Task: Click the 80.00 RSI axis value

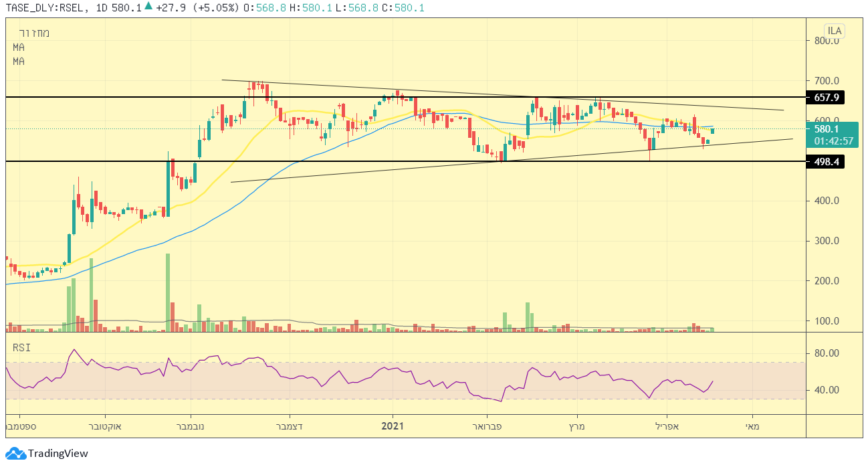Action: tap(828, 353)
